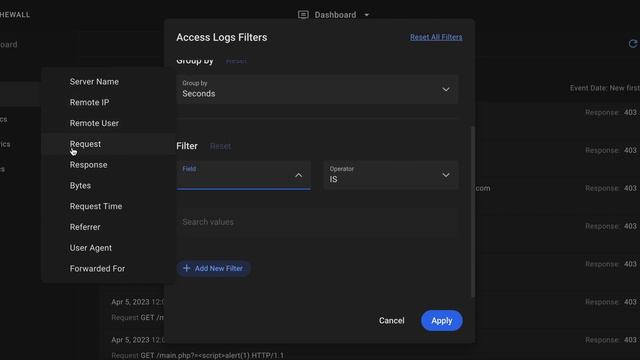Click the Access Logs Filters title

(x=222, y=38)
